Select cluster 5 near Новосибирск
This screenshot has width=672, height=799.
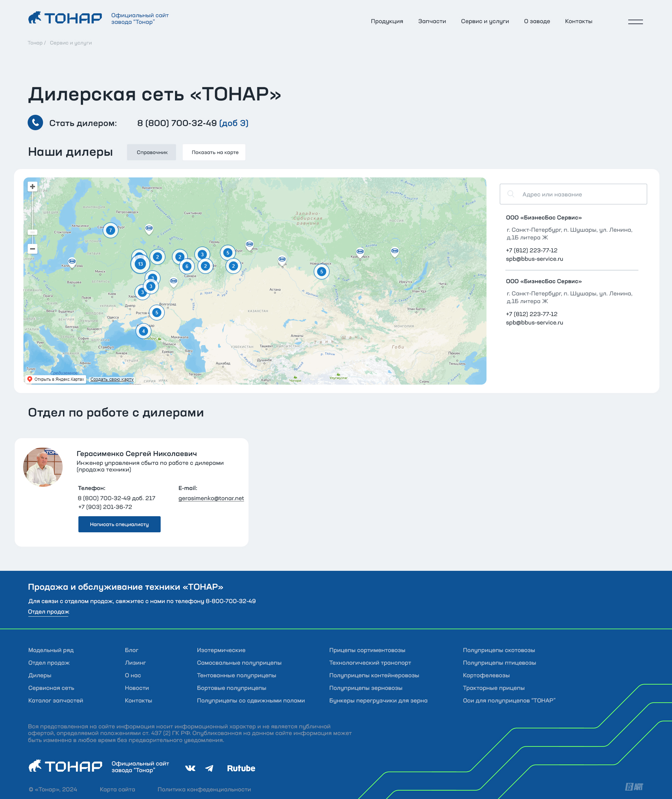pos(322,272)
